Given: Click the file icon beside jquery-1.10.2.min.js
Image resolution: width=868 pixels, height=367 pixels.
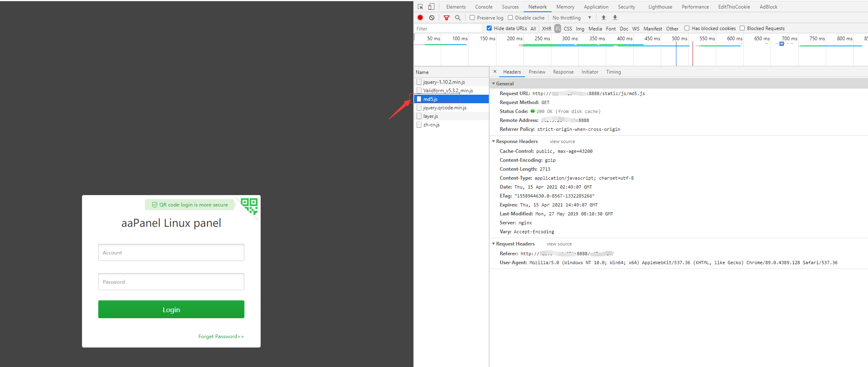Looking at the screenshot, I should click(x=419, y=82).
